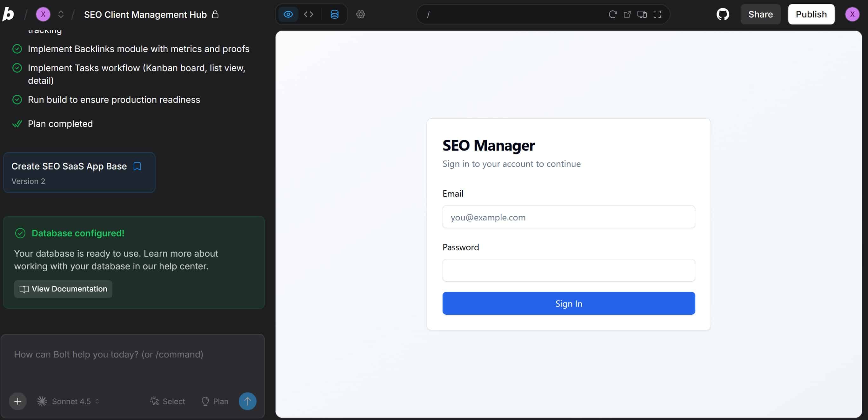Open the Bolt home via logo
This screenshot has width=868, height=420.
tap(9, 14)
